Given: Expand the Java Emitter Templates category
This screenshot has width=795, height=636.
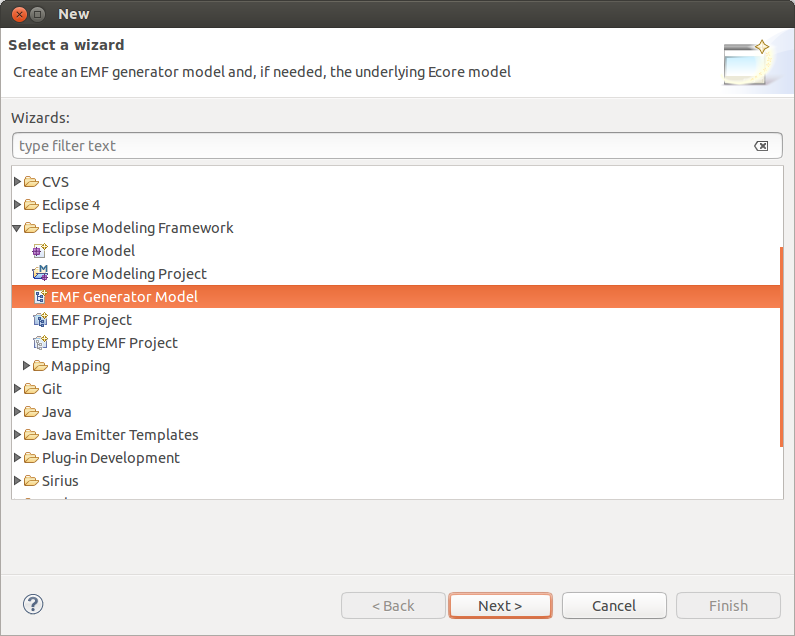Looking at the screenshot, I should pyautogui.click(x=17, y=435).
